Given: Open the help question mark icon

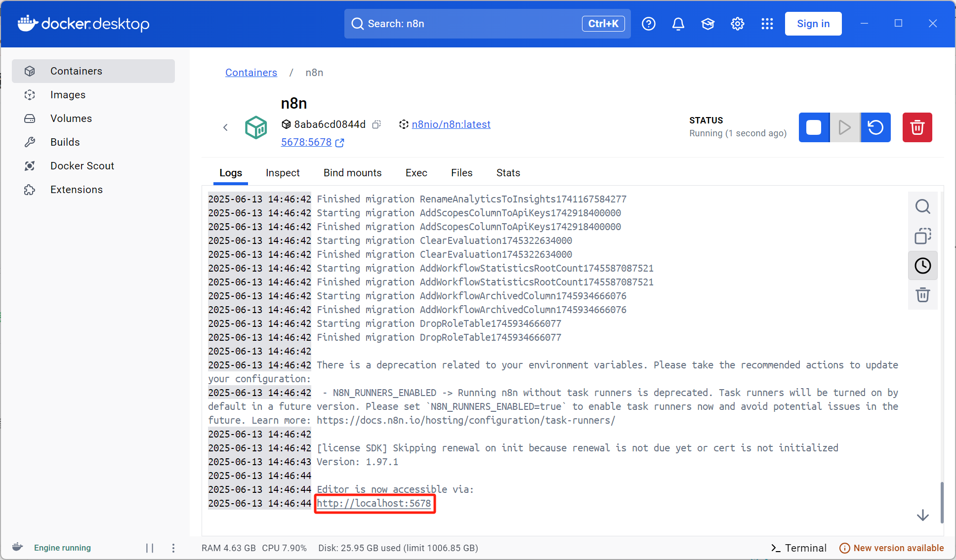Looking at the screenshot, I should point(649,24).
